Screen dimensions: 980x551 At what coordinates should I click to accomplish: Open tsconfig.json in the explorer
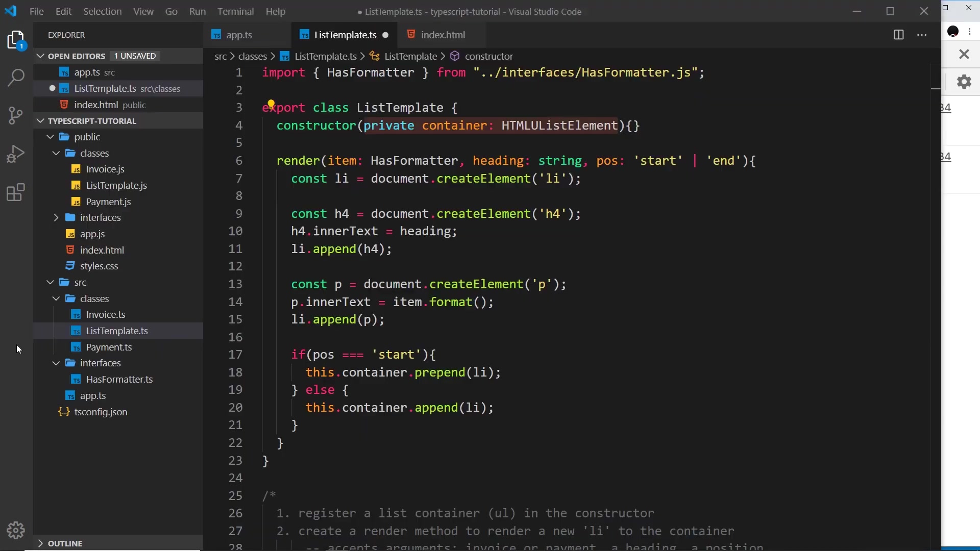101,412
